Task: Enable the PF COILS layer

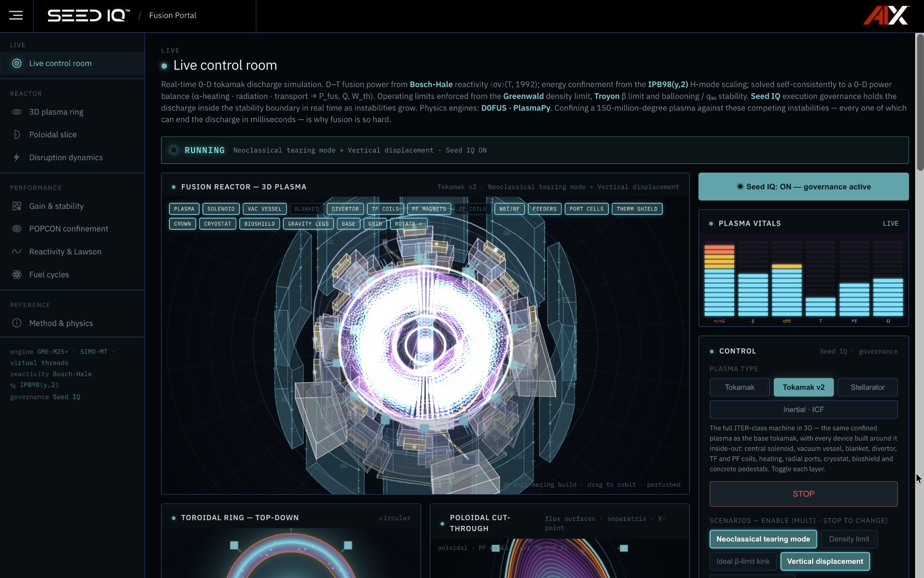Action: click(472, 209)
